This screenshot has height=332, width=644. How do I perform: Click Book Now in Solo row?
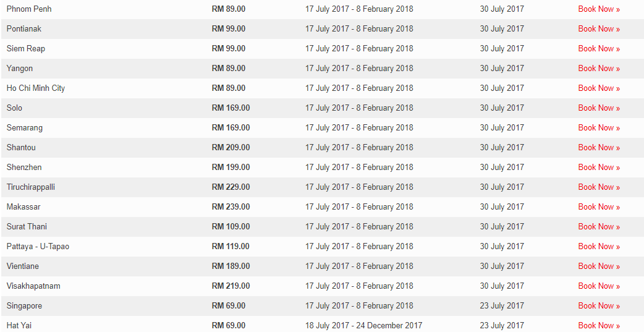(598, 108)
